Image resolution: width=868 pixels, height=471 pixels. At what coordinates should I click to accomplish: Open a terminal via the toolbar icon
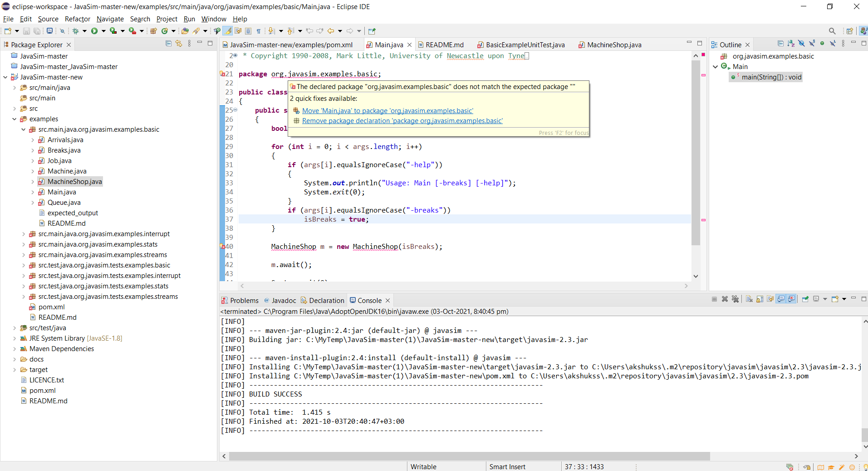49,31
